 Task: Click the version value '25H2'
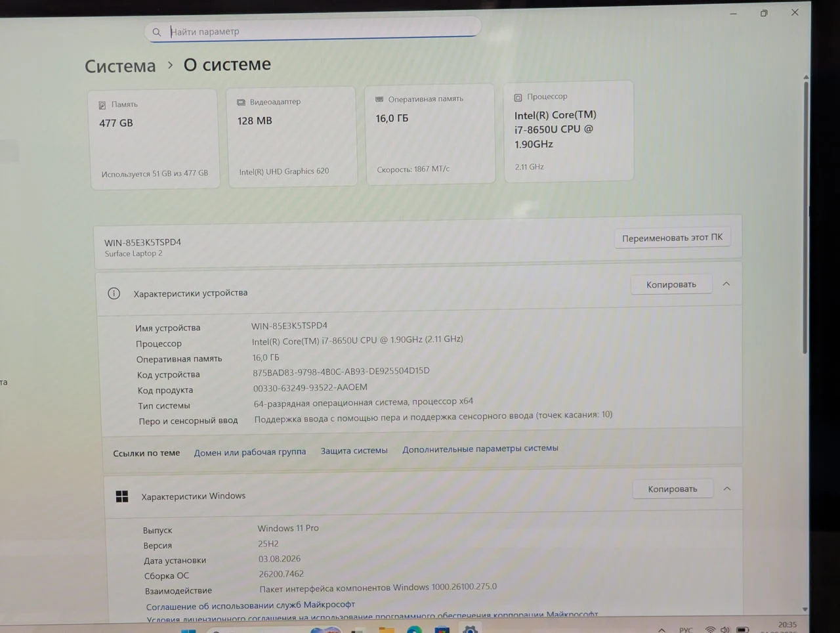point(268,544)
